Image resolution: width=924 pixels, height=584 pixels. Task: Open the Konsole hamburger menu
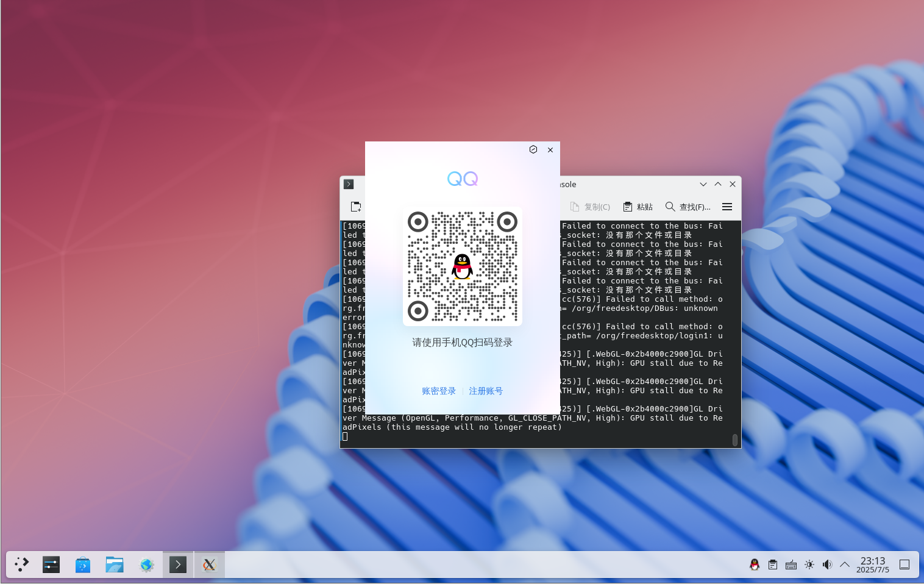point(727,207)
